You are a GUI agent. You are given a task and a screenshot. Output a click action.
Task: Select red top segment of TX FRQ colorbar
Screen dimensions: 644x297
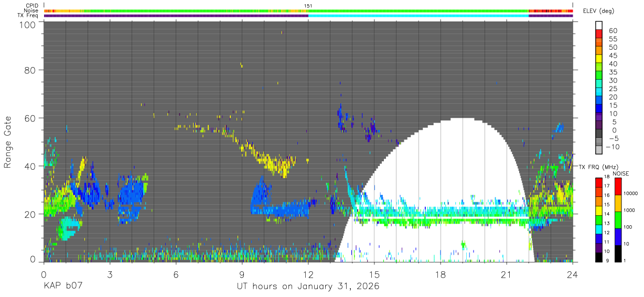(599, 183)
